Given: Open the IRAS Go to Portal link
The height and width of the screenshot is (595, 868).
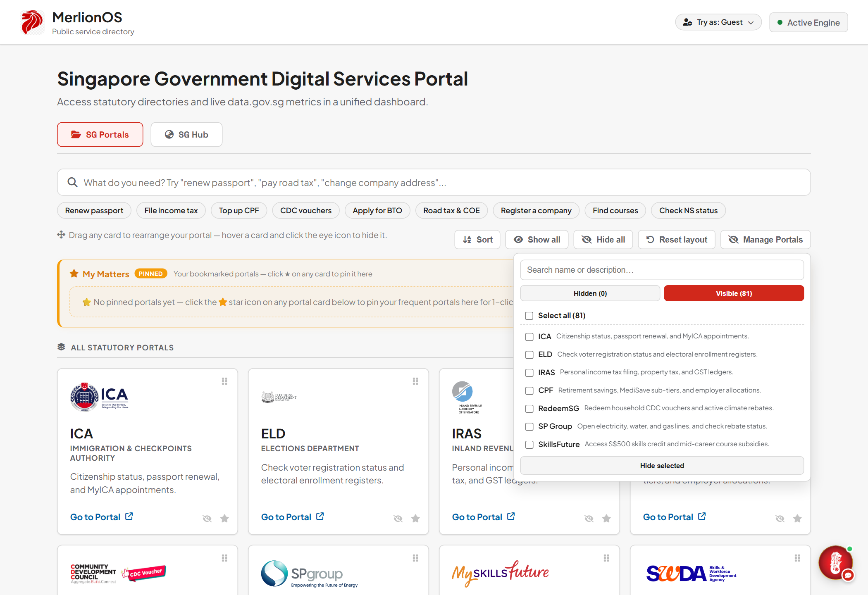Looking at the screenshot, I should click(484, 517).
